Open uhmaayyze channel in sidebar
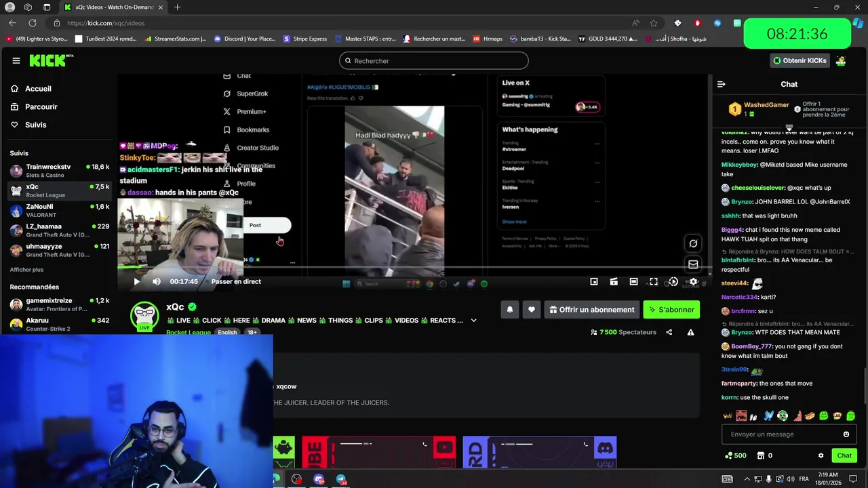The width and height of the screenshot is (868, 488). click(60, 250)
